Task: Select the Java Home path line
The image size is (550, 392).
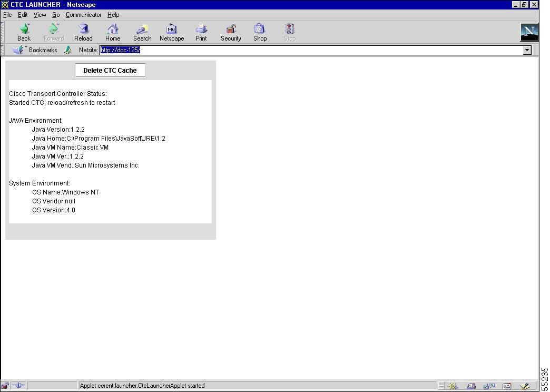Action: (99, 138)
